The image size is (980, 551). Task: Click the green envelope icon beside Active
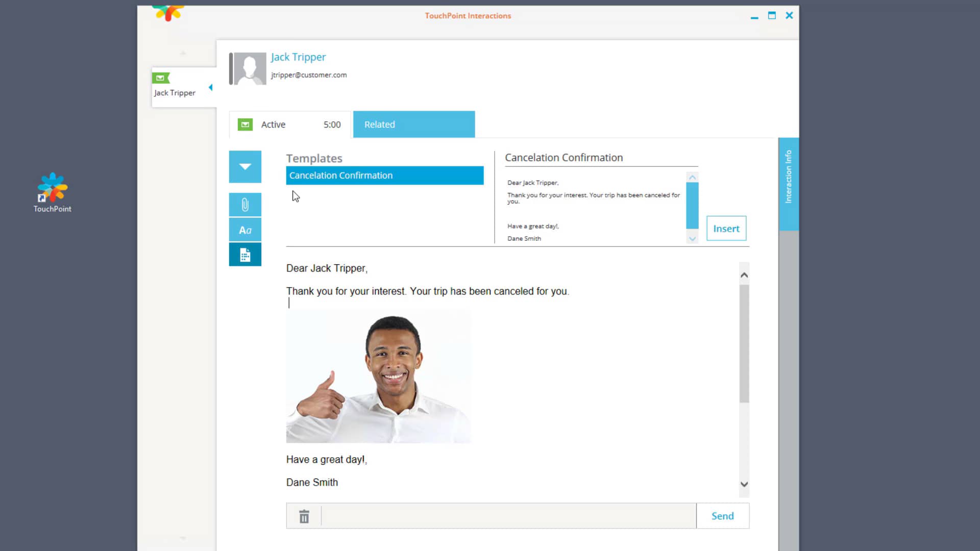[x=245, y=124]
